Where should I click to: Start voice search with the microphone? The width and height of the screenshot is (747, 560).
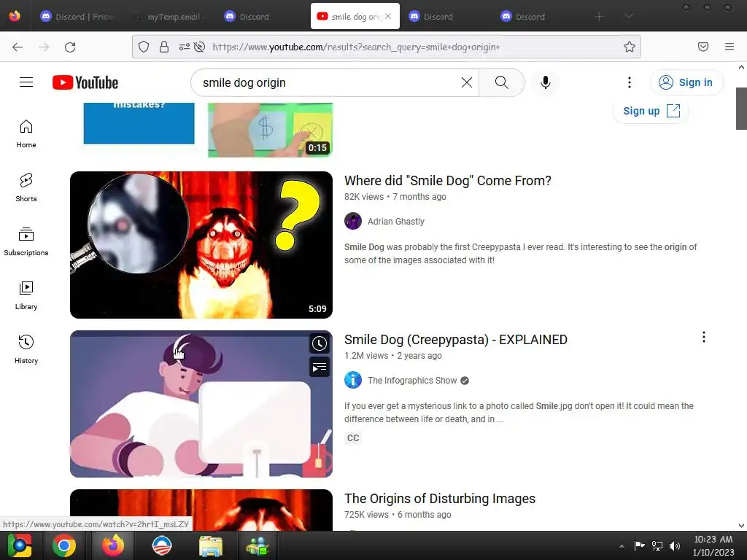pyautogui.click(x=546, y=82)
